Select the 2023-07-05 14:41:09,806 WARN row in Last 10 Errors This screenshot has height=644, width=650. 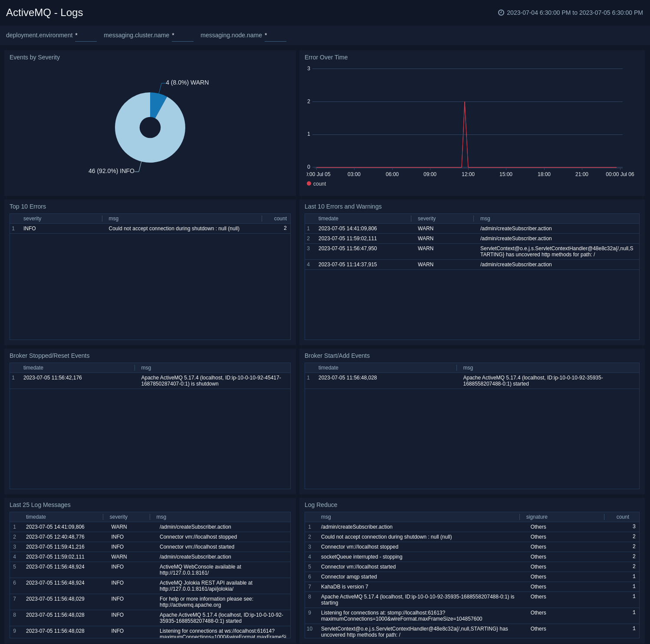pos(472,229)
